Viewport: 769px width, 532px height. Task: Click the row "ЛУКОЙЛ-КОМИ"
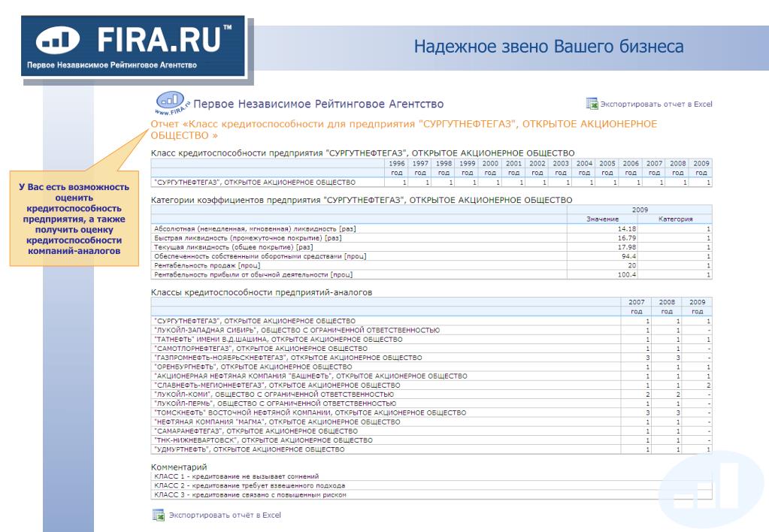(x=431, y=394)
